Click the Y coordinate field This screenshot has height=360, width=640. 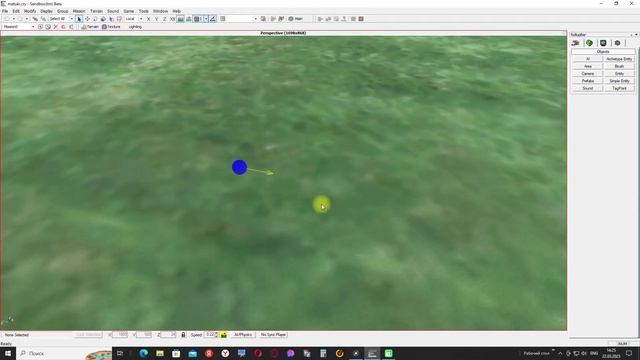point(144,335)
